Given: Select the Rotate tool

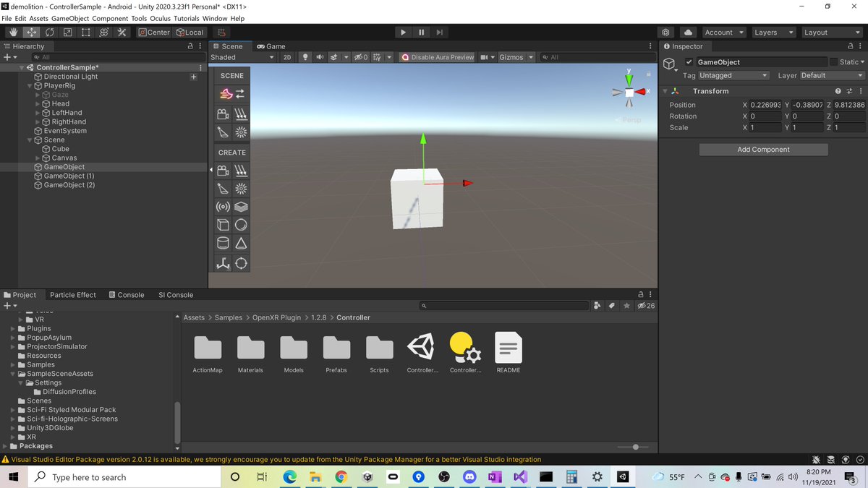Looking at the screenshot, I should coord(49,32).
